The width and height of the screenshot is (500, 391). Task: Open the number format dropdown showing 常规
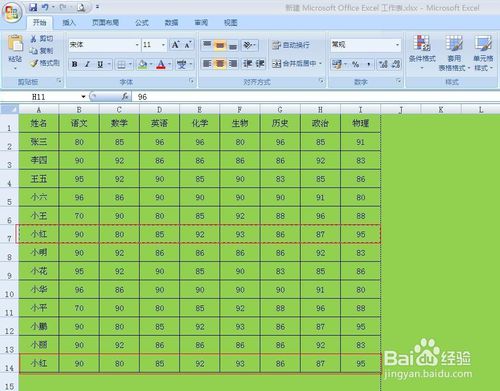click(397, 45)
